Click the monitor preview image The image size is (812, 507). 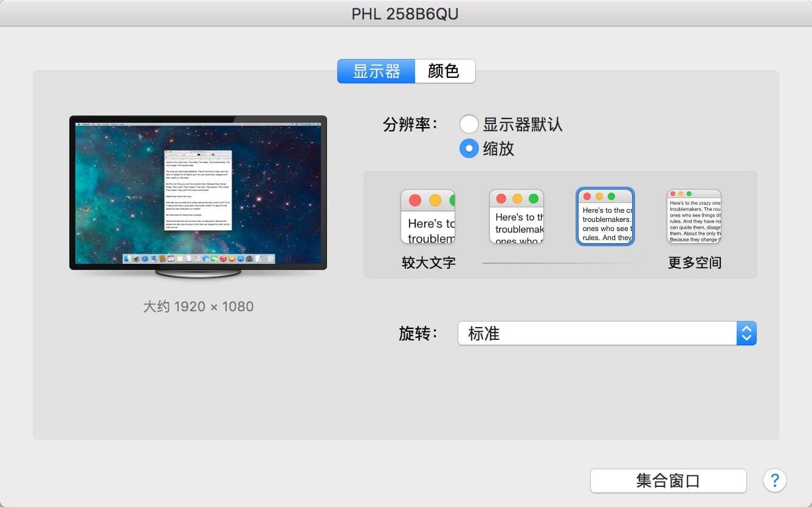198,196
